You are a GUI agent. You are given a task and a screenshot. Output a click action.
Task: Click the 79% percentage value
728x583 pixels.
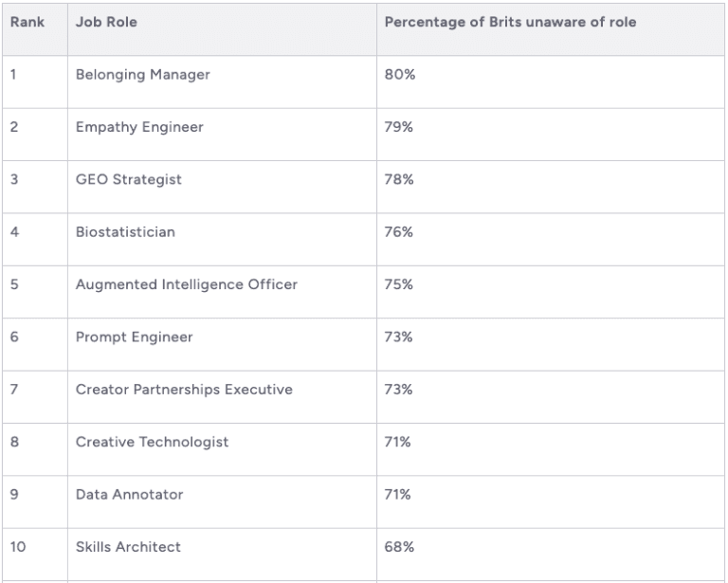point(399,127)
